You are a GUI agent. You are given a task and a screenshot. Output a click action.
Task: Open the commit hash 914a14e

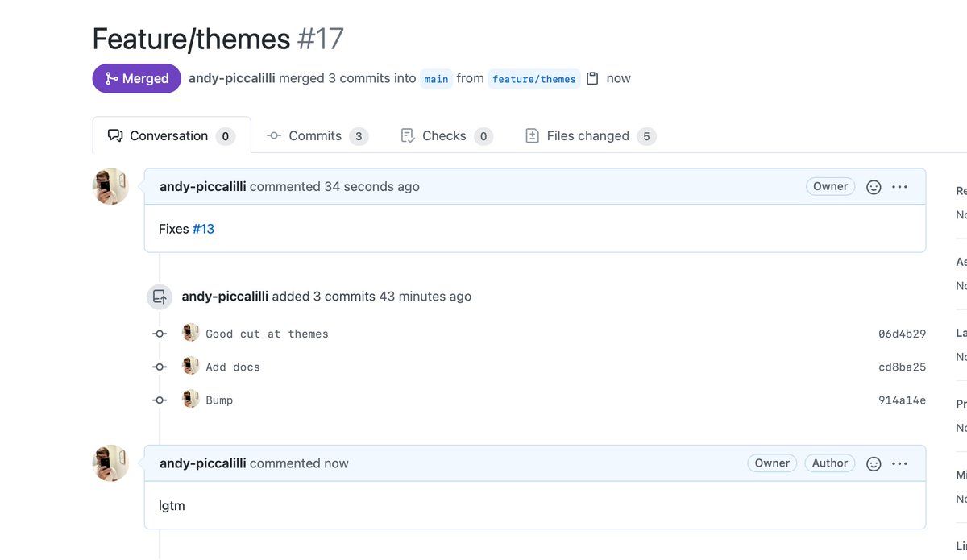[x=902, y=400]
